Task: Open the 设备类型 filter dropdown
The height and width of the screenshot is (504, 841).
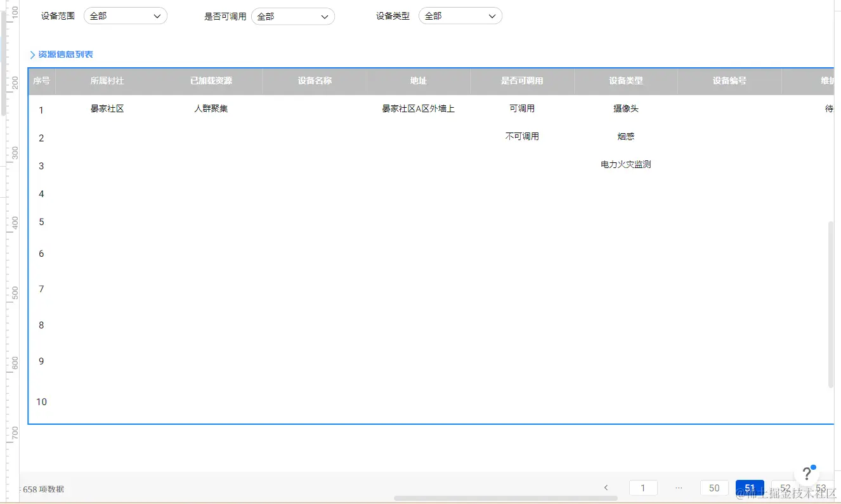Action: (x=460, y=16)
